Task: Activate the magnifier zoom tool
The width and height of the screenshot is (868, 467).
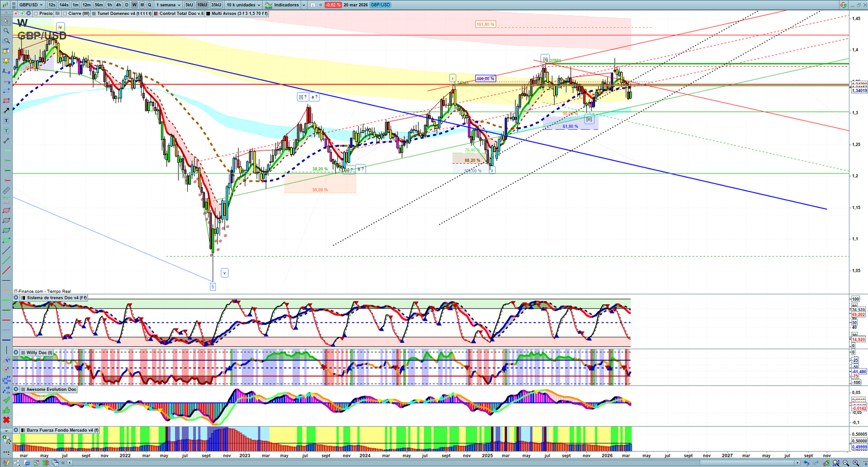Action: (x=6, y=31)
